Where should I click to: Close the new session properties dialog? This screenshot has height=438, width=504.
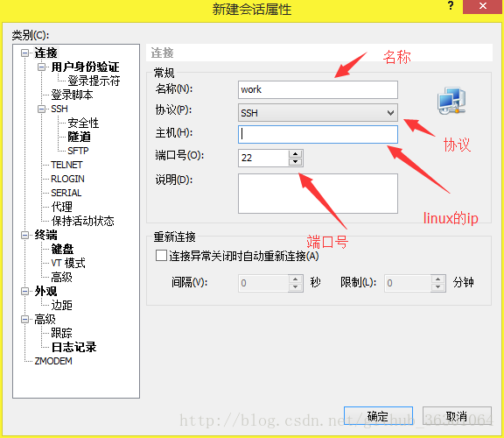click(x=482, y=6)
